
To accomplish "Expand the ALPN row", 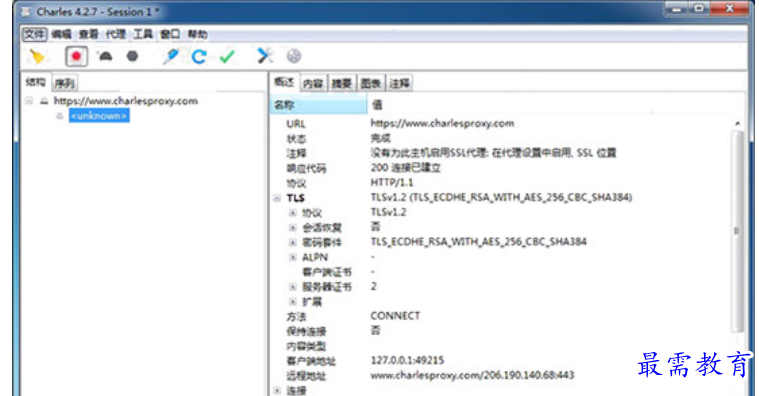I will 292,257.
